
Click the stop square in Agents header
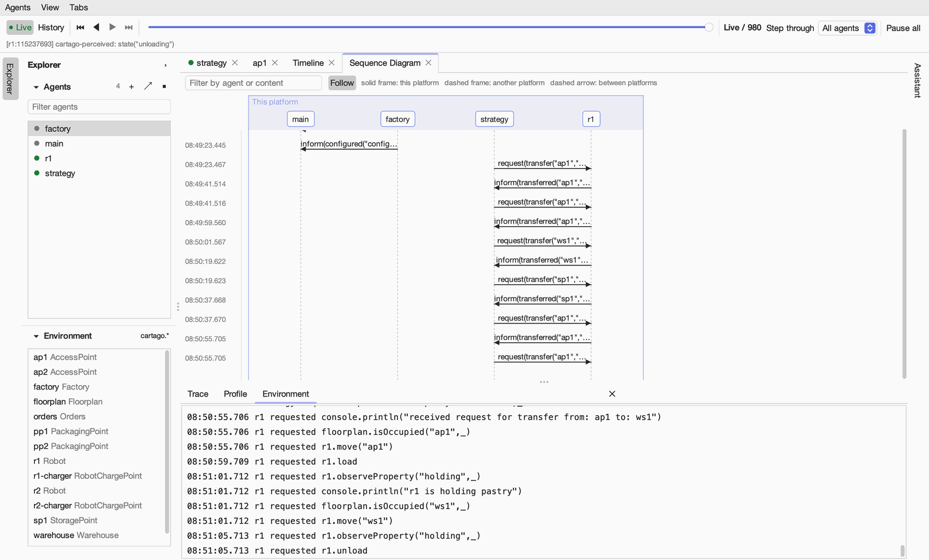(x=164, y=87)
